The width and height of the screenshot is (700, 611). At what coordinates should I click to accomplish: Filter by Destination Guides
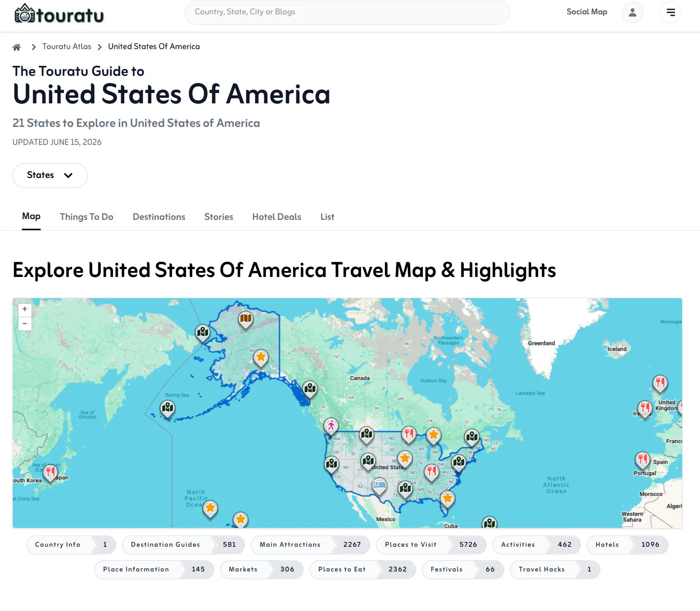point(183,545)
